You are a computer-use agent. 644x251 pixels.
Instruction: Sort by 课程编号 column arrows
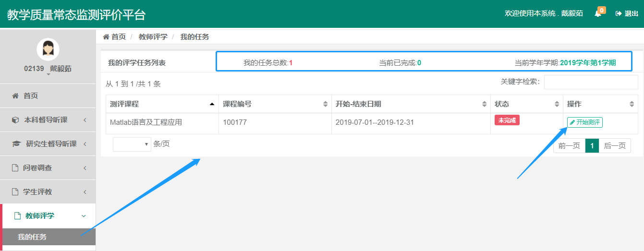[325, 104]
